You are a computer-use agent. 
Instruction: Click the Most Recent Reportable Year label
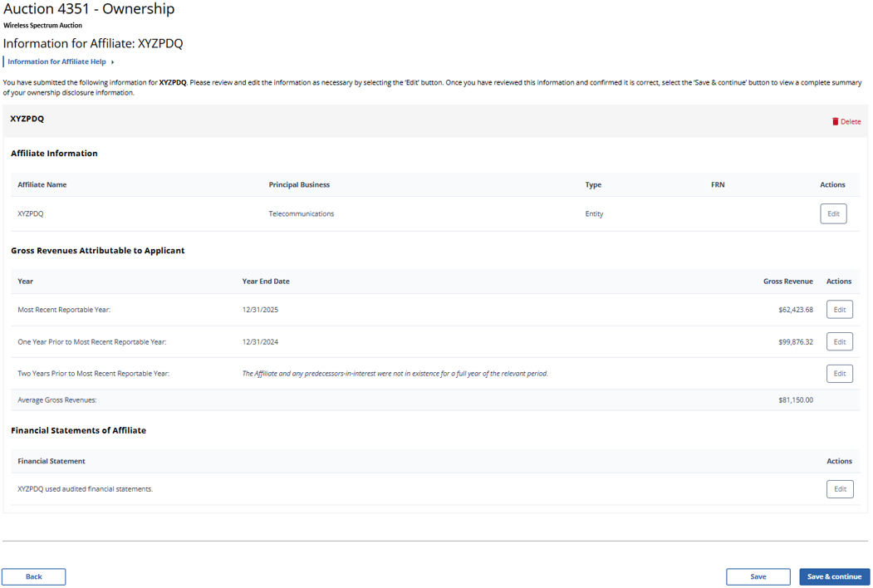point(64,310)
